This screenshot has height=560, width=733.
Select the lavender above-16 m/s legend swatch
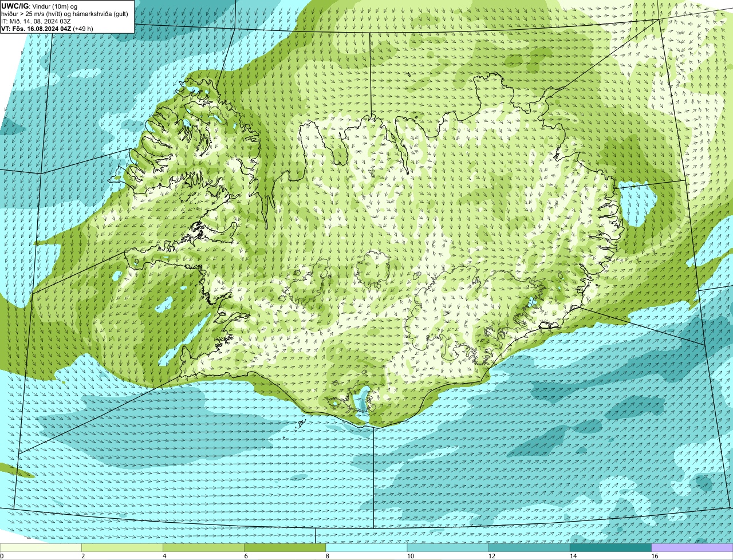[692, 548]
